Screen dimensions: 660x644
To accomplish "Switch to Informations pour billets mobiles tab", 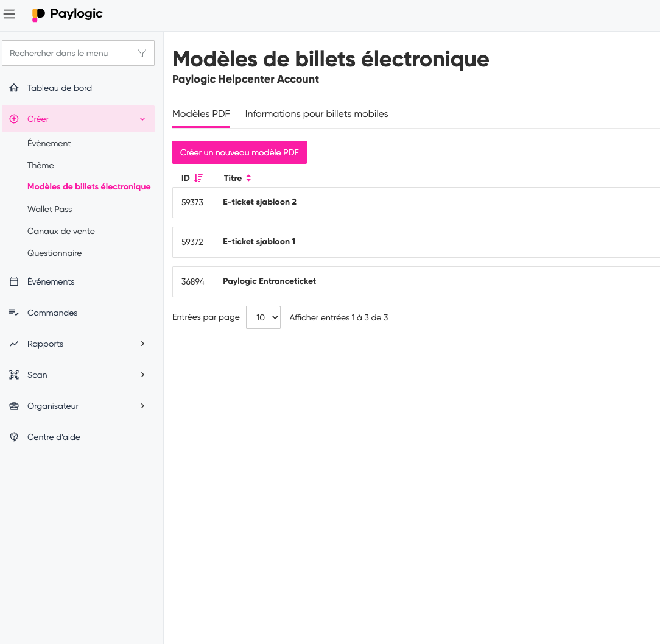I will coord(317,114).
